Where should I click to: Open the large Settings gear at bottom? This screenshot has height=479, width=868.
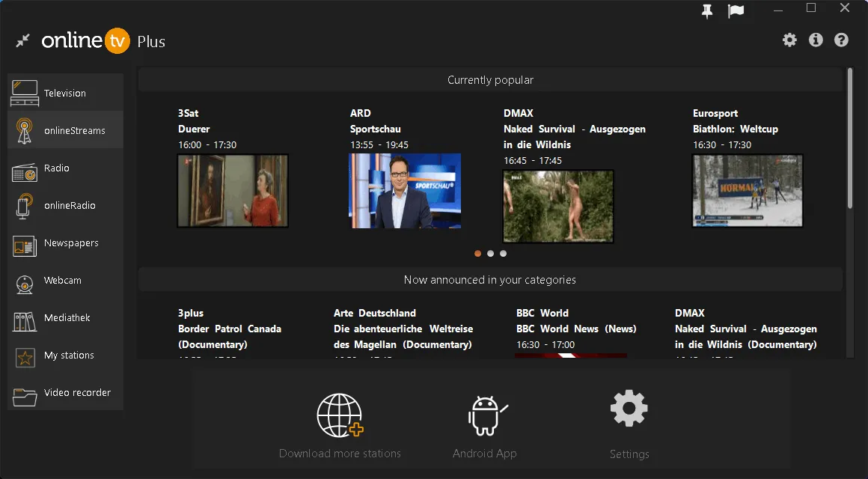(629, 409)
